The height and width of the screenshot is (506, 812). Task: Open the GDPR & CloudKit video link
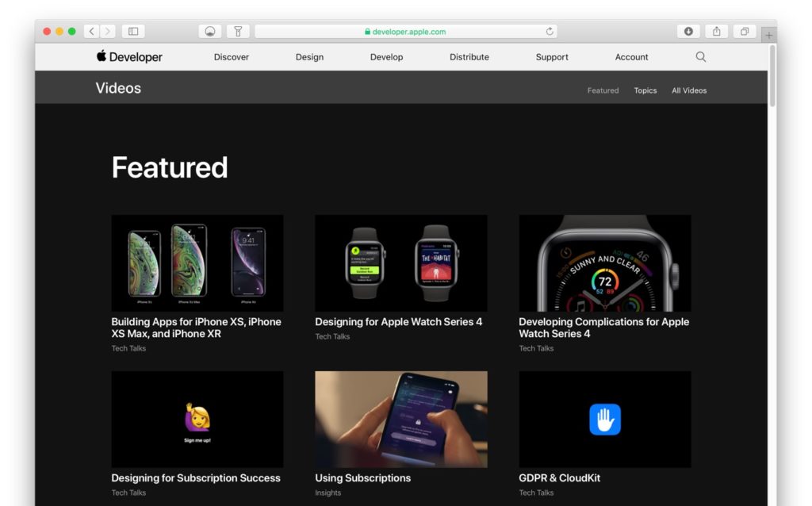coord(559,477)
